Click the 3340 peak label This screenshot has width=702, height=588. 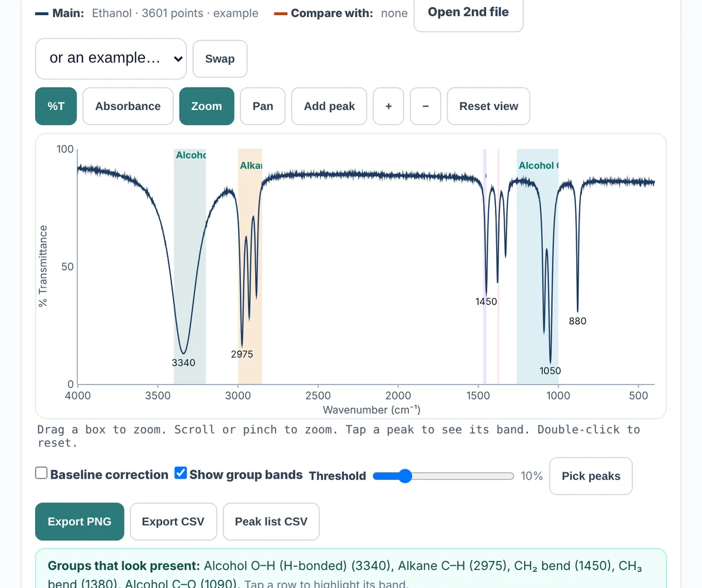184,363
